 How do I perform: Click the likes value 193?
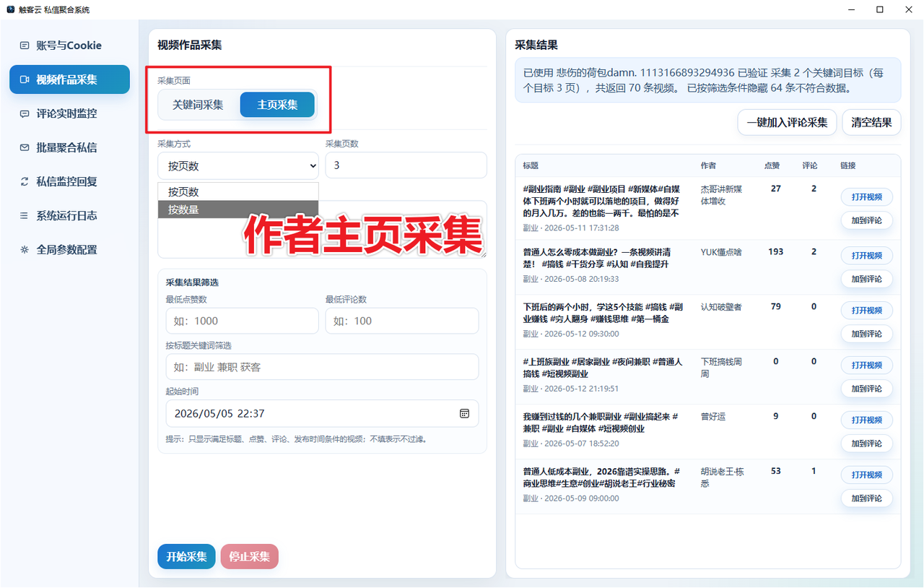pos(776,252)
